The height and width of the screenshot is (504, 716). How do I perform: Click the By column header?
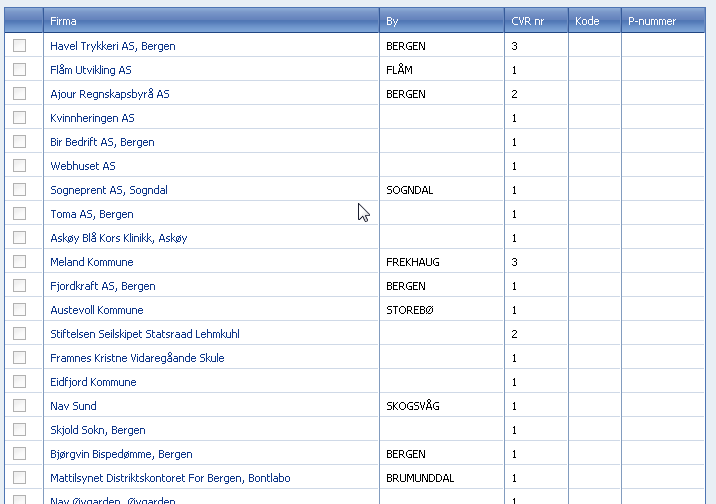(442, 21)
